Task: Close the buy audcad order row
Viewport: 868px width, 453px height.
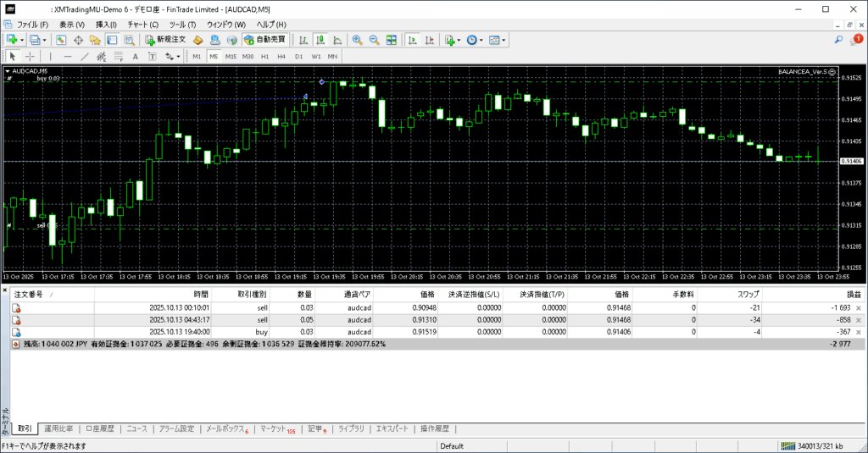Action: pyautogui.click(x=858, y=332)
